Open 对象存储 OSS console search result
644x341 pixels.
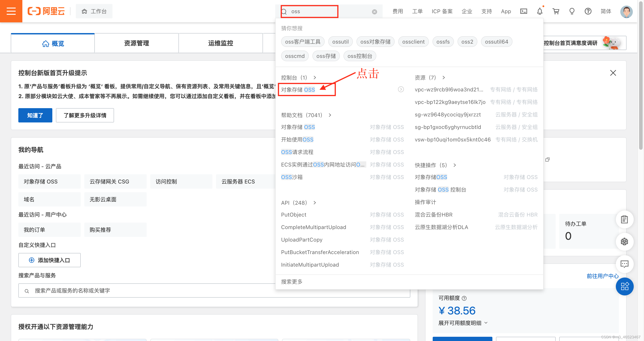pos(298,89)
